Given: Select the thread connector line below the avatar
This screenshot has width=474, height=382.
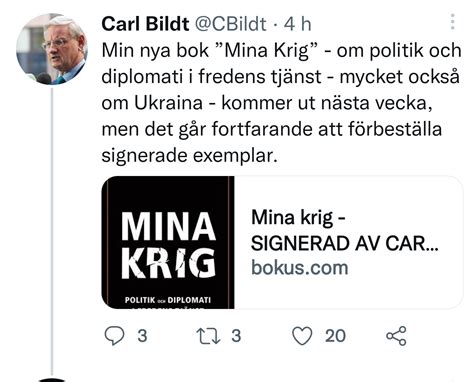Looking at the screenshot, I should point(52,231).
